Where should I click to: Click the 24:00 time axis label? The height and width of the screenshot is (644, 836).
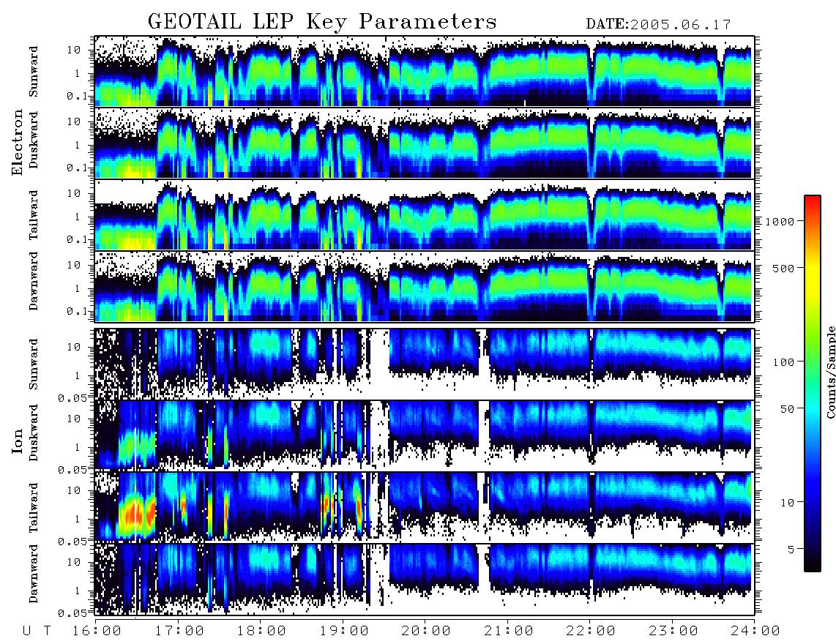click(756, 631)
